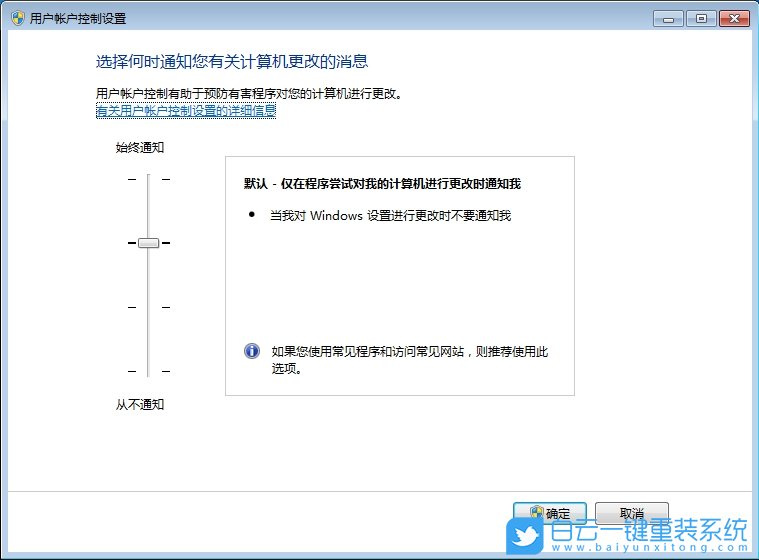
Task: Click the 确定 button
Action: 550,513
